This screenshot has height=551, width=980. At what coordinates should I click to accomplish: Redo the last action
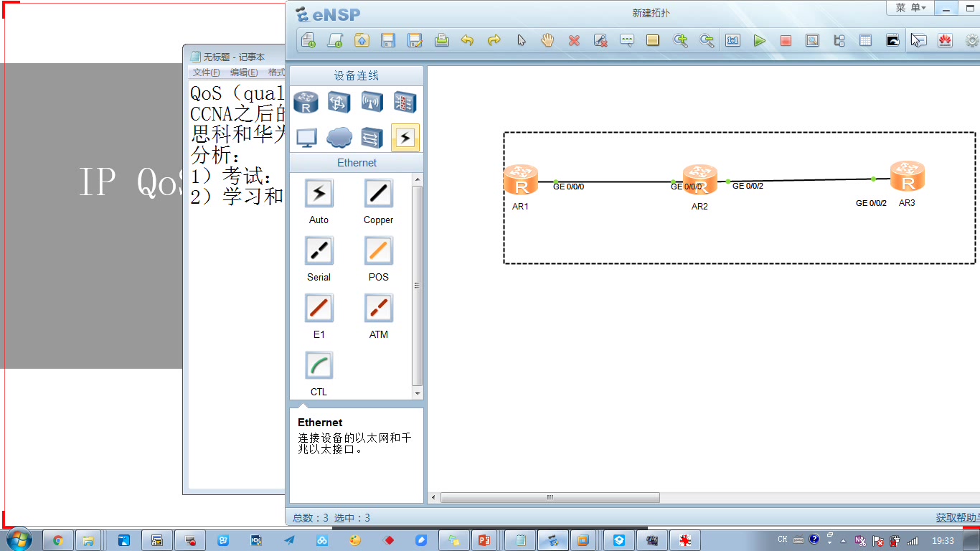pos(494,41)
